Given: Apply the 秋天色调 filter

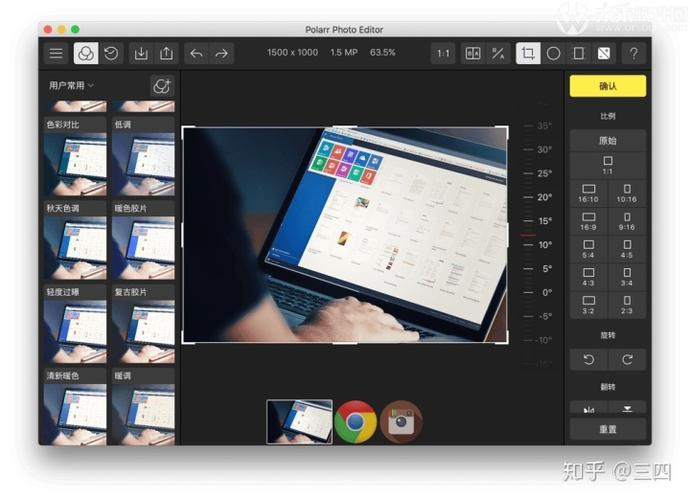Looking at the screenshot, I should [75, 240].
